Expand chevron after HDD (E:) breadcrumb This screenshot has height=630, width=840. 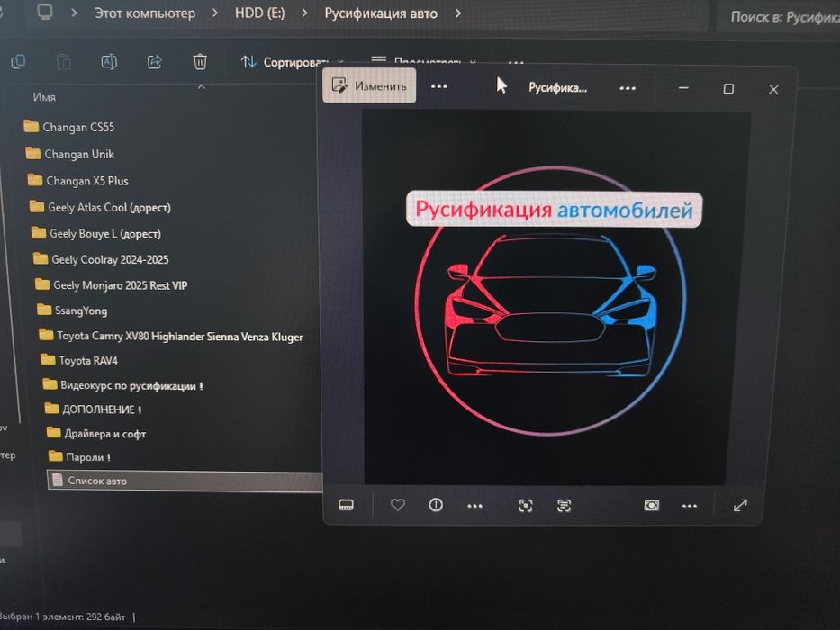click(x=304, y=13)
